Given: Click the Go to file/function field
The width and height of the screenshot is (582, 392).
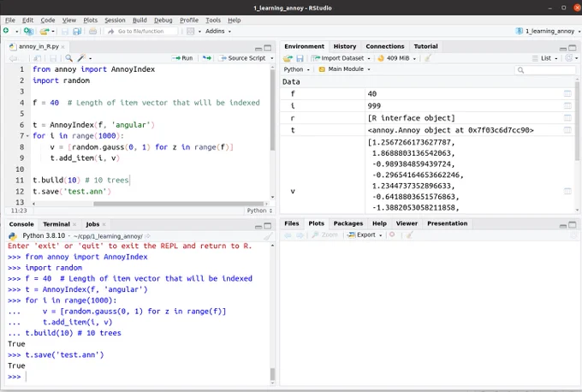Looking at the screenshot, I should [x=142, y=31].
